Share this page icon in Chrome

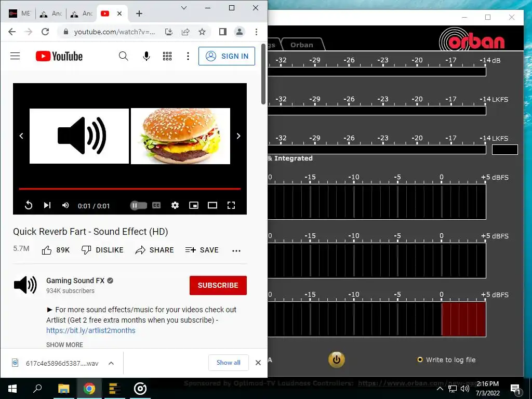185,32
